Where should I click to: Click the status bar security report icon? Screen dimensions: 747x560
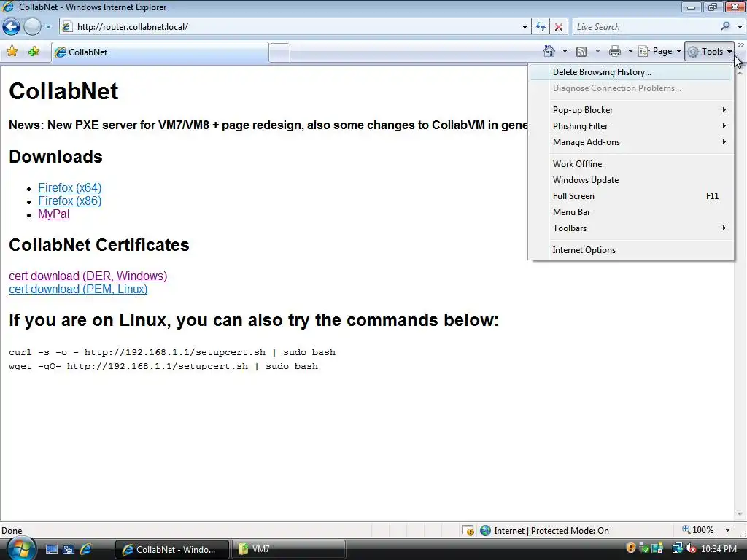(468, 530)
